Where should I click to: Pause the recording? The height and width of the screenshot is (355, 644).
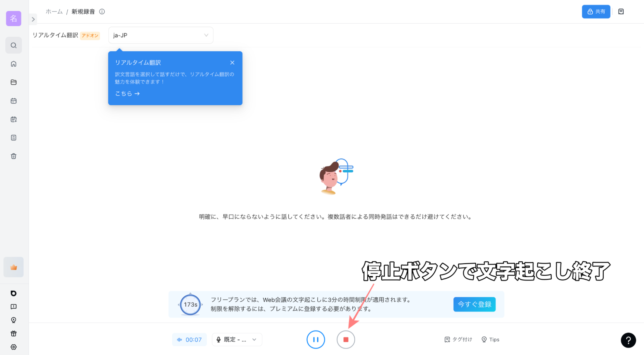coord(315,340)
